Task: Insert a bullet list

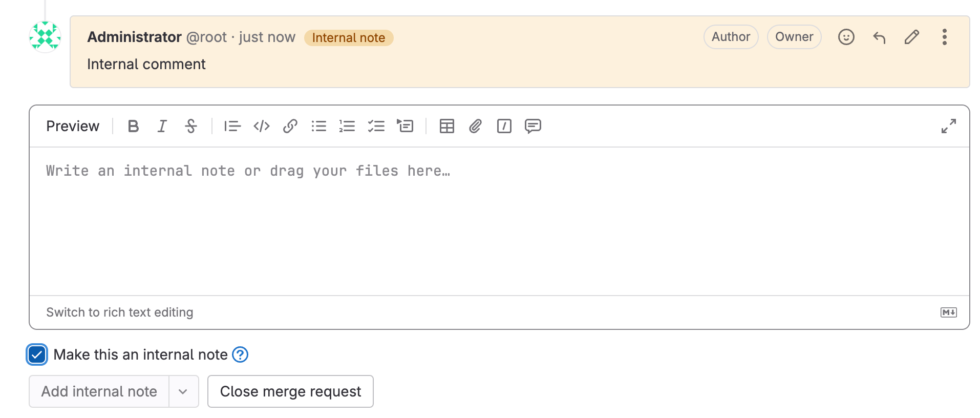Action: (318, 126)
